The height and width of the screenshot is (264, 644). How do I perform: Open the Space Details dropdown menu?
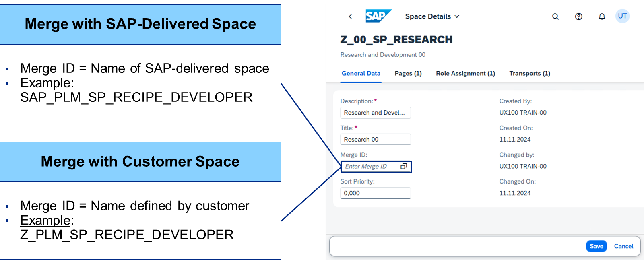432,16
